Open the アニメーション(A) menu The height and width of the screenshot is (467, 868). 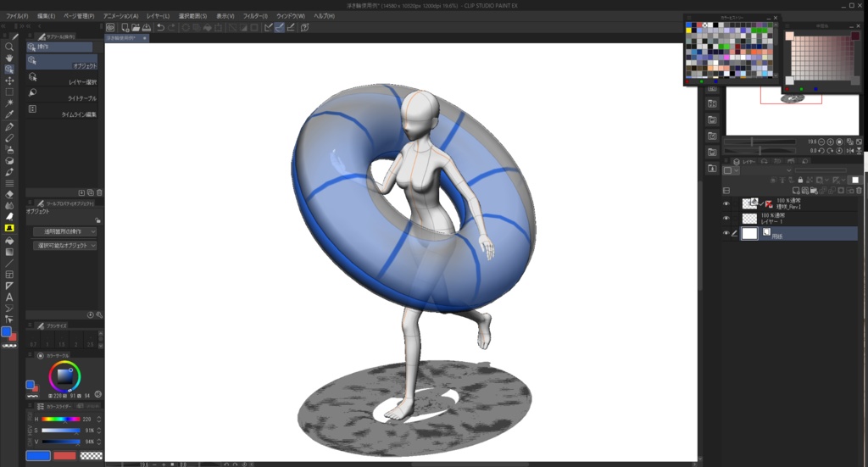point(120,16)
